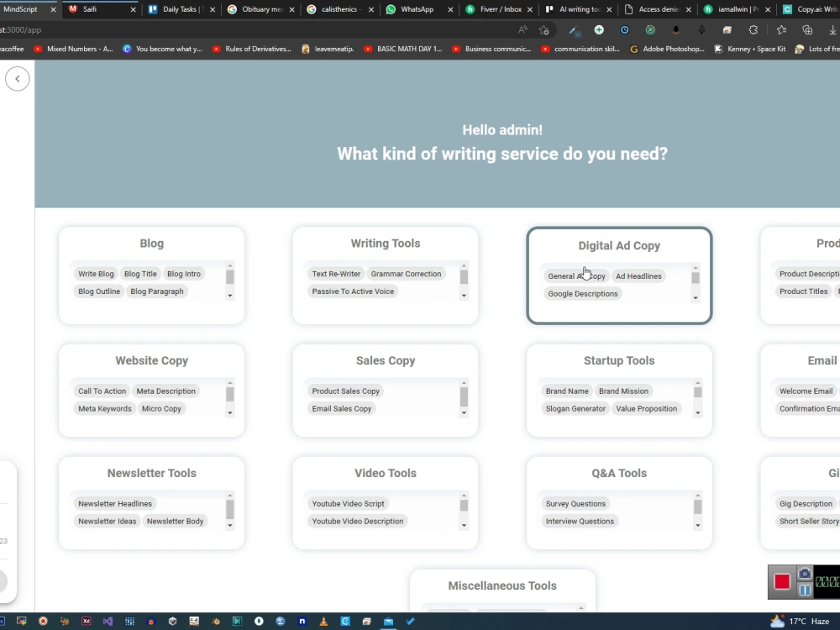Open the collections icon in browser toolbar
This screenshot has height=630, width=840.
pos(807,30)
